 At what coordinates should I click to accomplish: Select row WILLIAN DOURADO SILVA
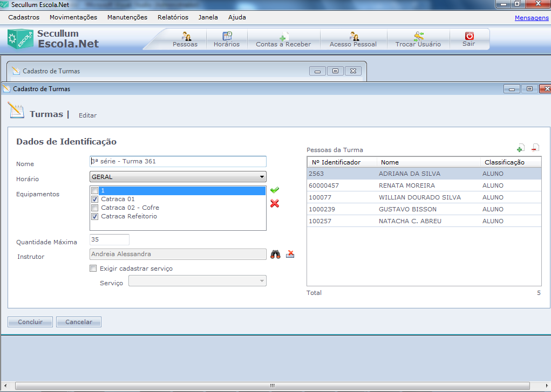424,197
